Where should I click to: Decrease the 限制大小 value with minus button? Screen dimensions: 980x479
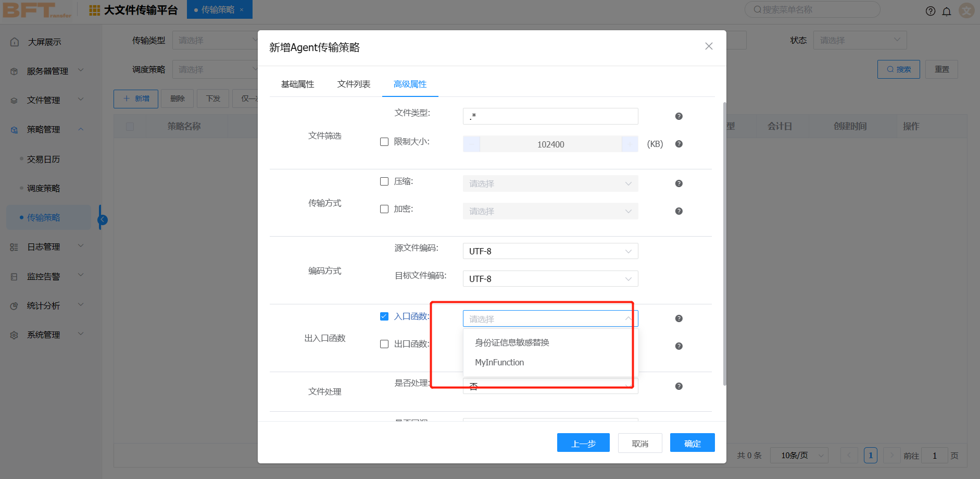click(471, 144)
